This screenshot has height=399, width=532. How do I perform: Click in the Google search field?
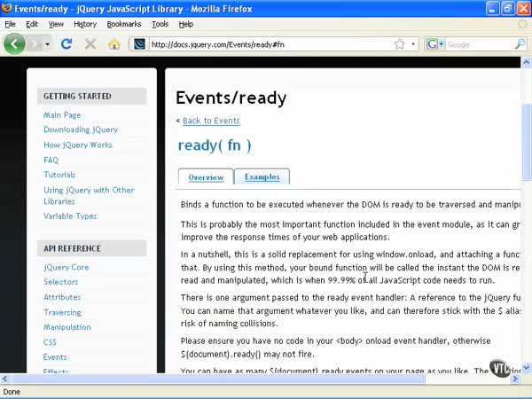477,44
